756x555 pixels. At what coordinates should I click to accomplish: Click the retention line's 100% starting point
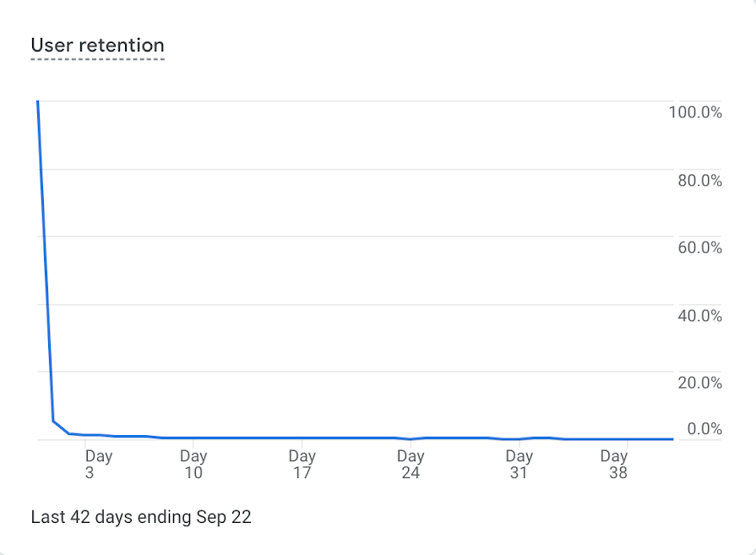pos(38,101)
